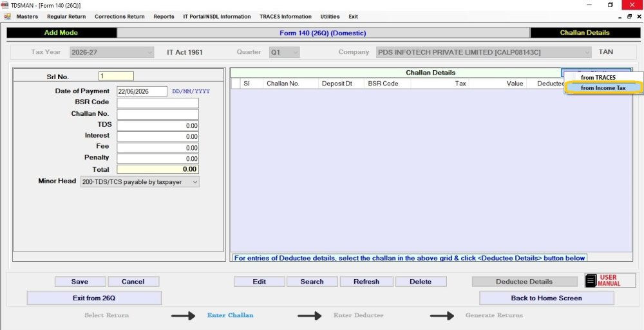Click the Deposit Dt column header

[x=341, y=84]
